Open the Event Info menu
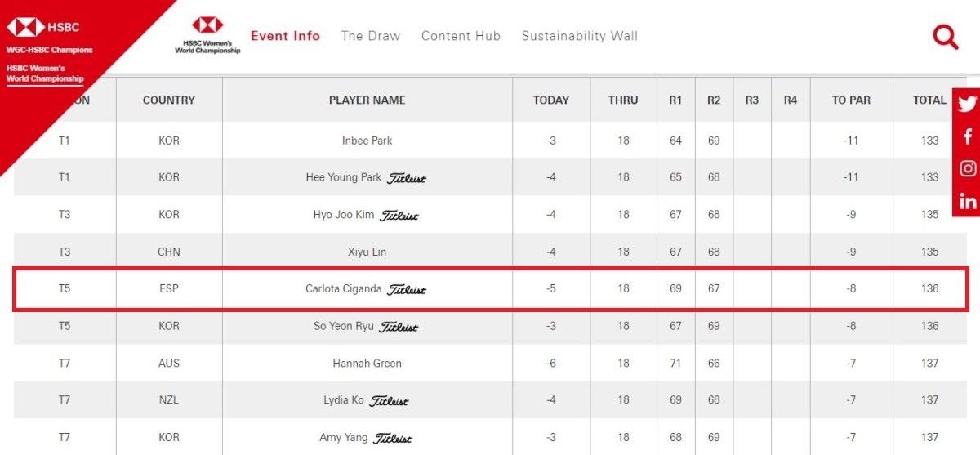 click(285, 36)
